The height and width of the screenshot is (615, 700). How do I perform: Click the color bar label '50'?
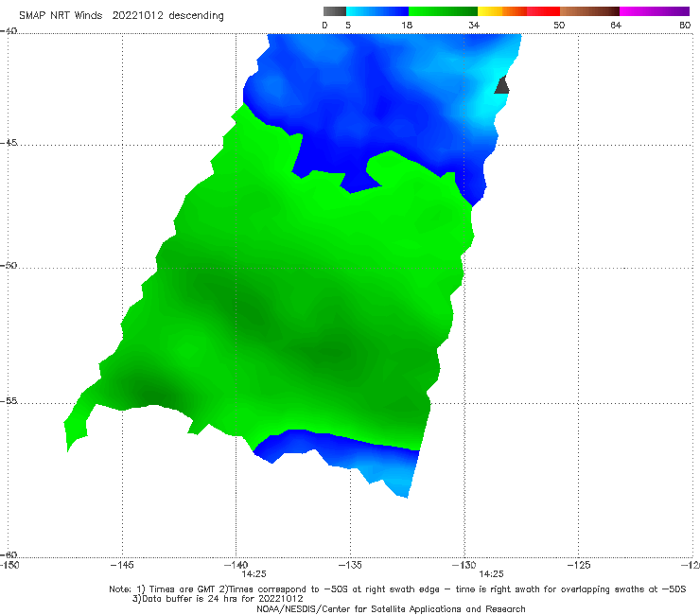click(x=559, y=26)
